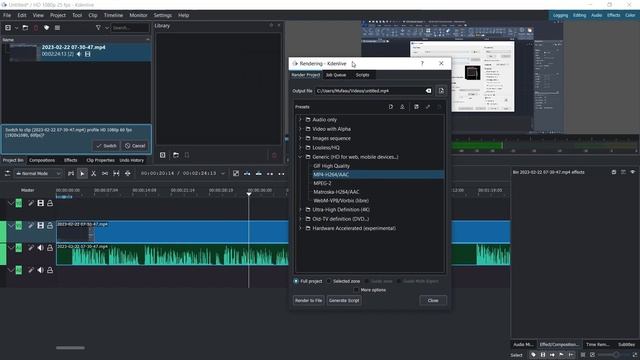Click the Project Bin search field

tap(130, 28)
